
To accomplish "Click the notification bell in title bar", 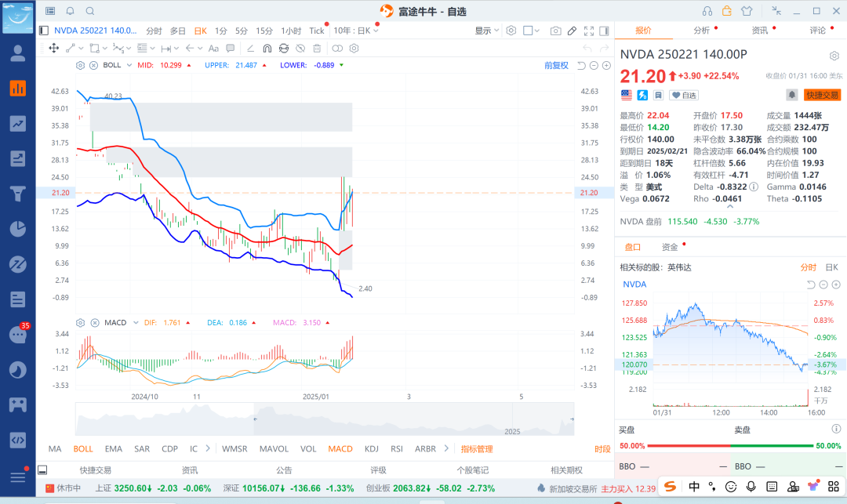I will (71, 11).
